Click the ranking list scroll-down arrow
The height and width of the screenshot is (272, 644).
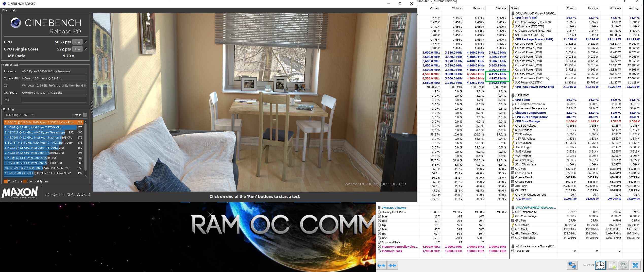click(86, 175)
